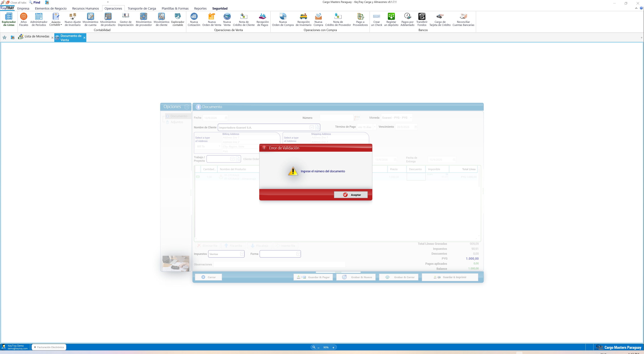This screenshot has height=354, width=644.
Task: Expand Asiento Contable dropdown arrow
Action: click(61, 25)
